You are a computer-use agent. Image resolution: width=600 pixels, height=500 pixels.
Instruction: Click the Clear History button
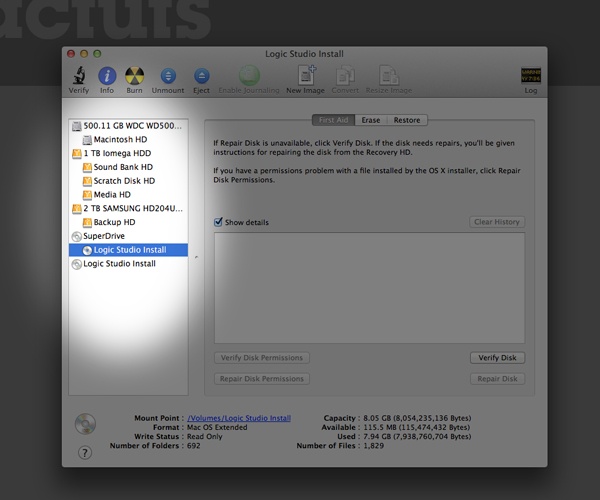(497, 222)
